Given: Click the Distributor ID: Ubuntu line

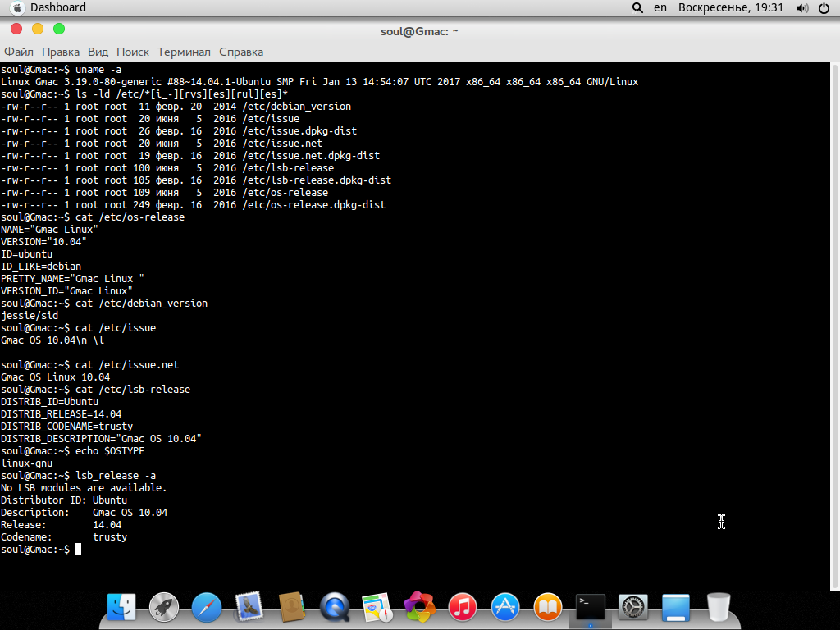Looking at the screenshot, I should tap(64, 500).
